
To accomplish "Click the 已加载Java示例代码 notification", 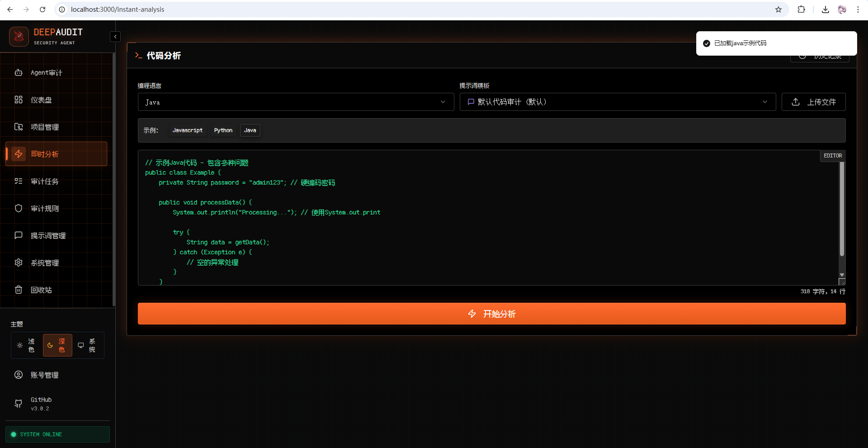I will click(x=776, y=43).
